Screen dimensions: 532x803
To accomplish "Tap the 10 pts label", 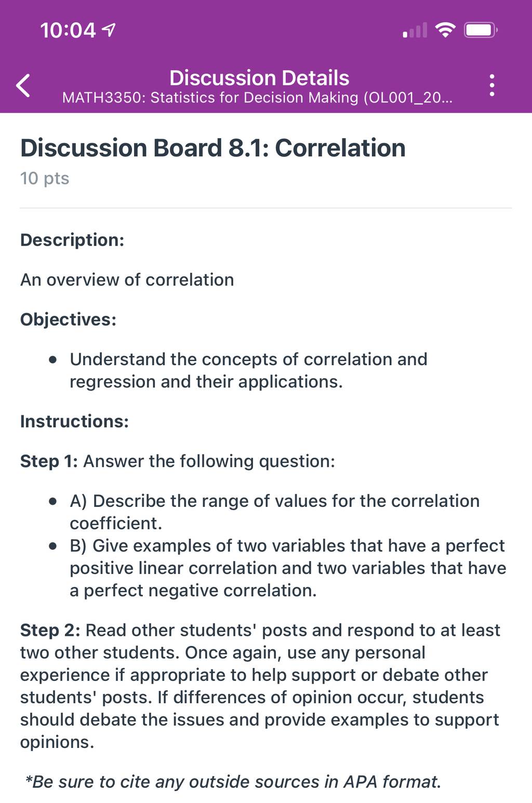I will [x=45, y=178].
